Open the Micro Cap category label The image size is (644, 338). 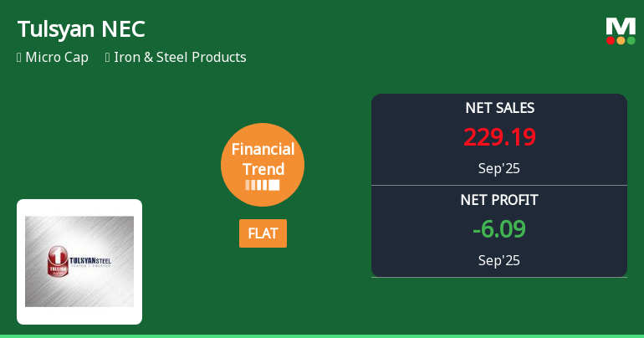[57, 58]
